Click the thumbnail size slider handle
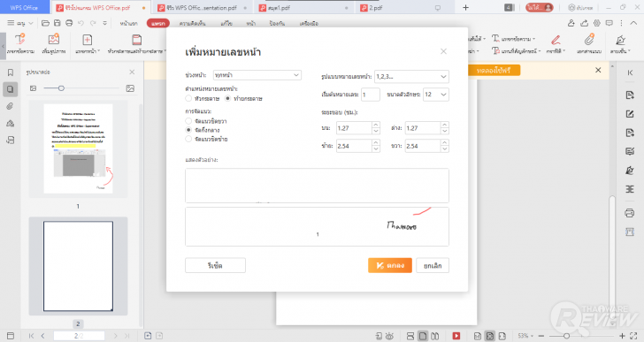644x342 pixels. [61, 88]
